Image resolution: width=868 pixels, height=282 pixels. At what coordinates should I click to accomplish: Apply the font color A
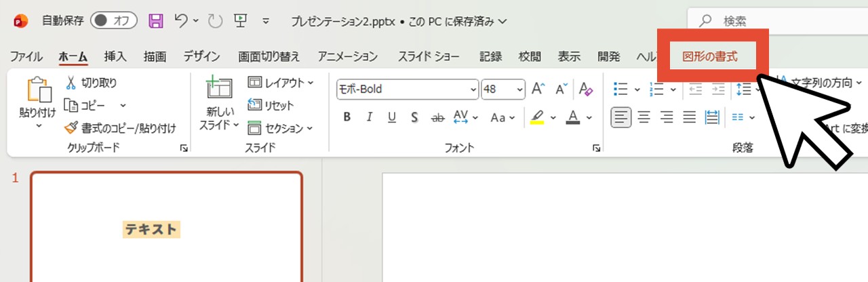pos(573,117)
